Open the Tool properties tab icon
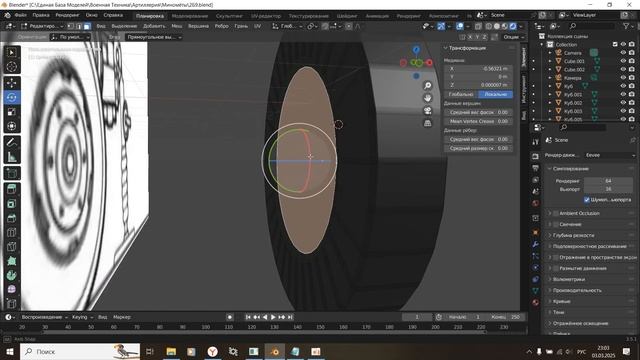This screenshot has width=640, height=360. (536, 142)
